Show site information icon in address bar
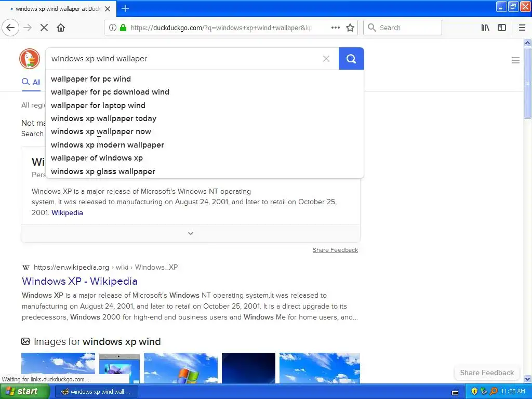The height and width of the screenshot is (399, 532). [112, 28]
